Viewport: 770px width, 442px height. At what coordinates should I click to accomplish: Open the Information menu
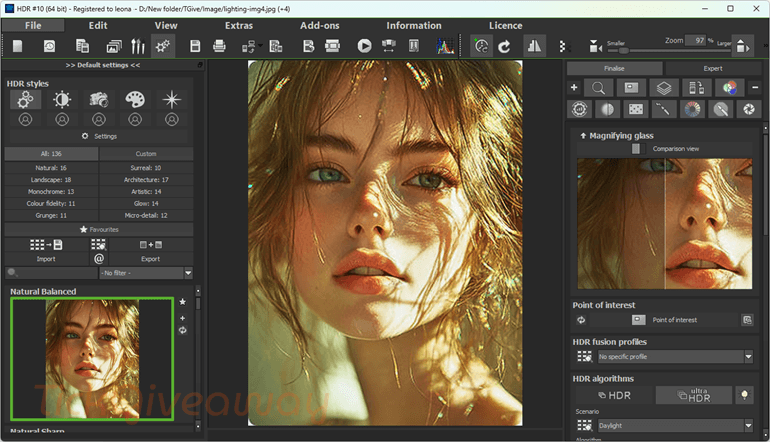[x=413, y=26]
